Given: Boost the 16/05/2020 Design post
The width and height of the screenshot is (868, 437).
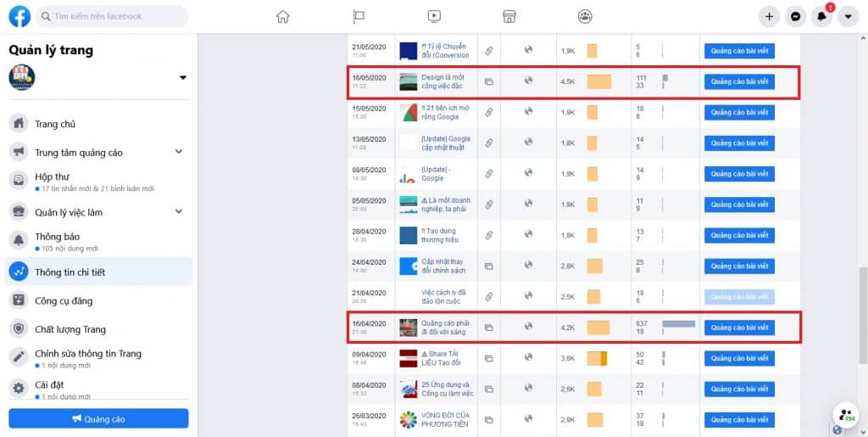Looking at the screenshot, I should pos(739,82).
